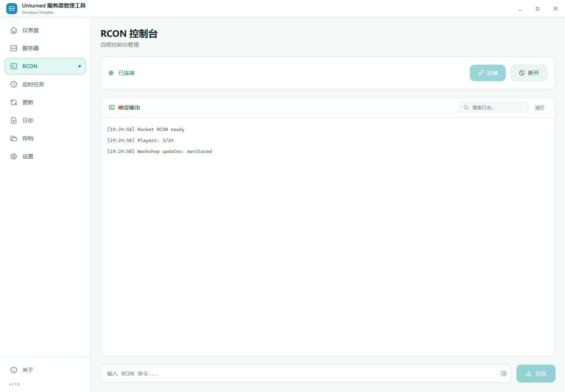Click the 远程控制台管理 subtitle
This screenshot has width=565, height=392.
pos(120,45)
